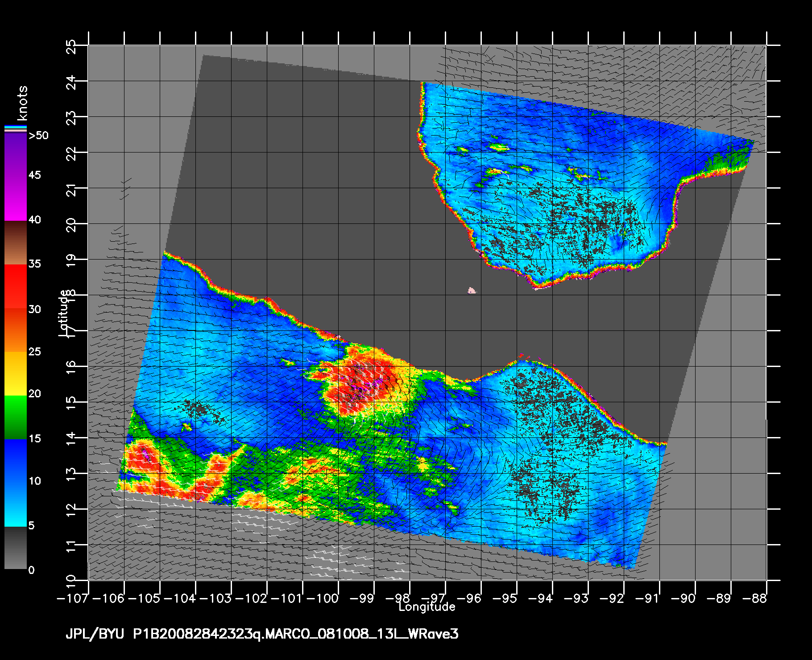Image resolution: width=812 pixels, height=660 pixels.
Task: Click longitude tick label '-99'
Action: [362, 598]
